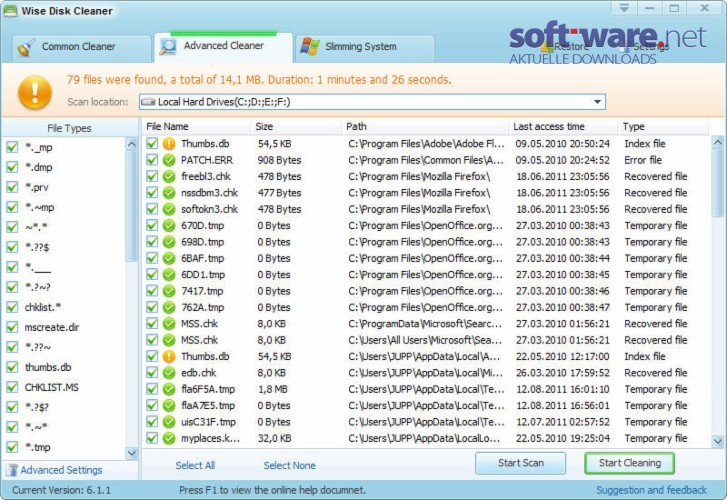Click the File Types scrollbar down arrow

(x=132, y=453)
